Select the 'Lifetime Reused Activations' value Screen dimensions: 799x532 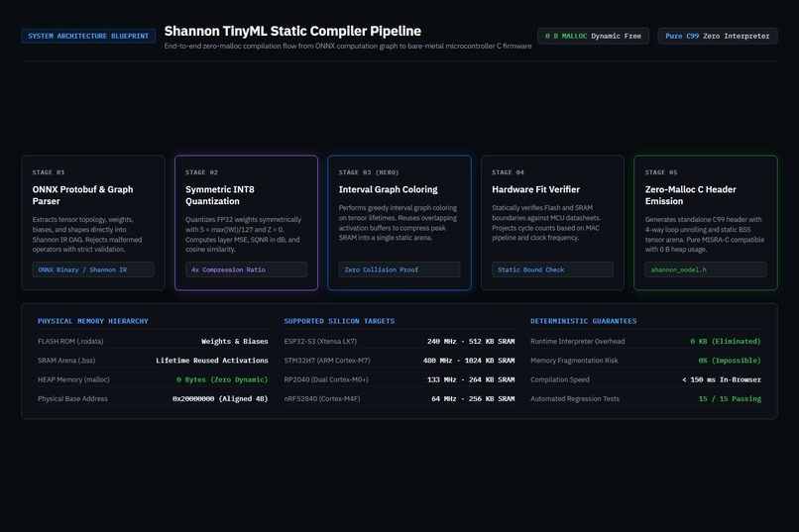coord(212,361)
